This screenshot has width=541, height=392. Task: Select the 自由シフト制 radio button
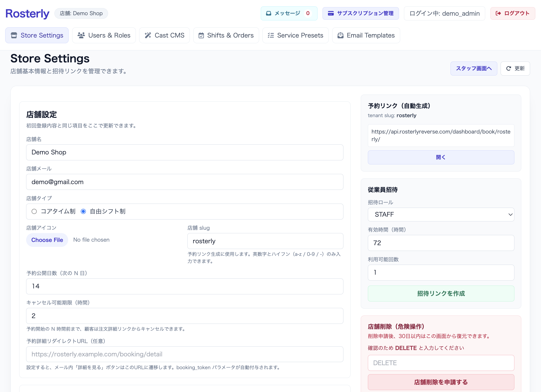pos(83,211)
